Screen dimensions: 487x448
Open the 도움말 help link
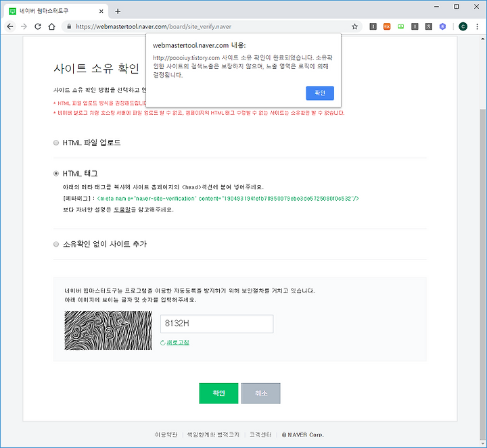coord(122,209)
